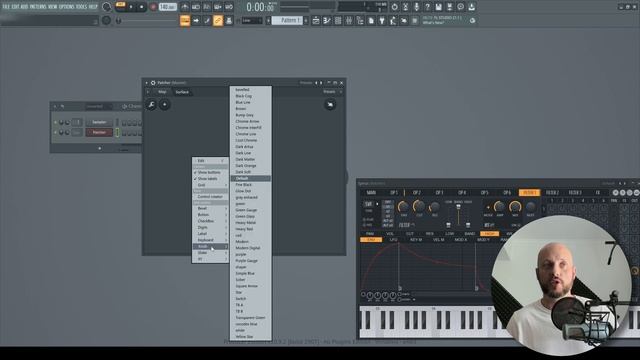Viewport: 640px width, 360px height.
Task: Toggle the orange link icon in toolbar
Action: 218,21
